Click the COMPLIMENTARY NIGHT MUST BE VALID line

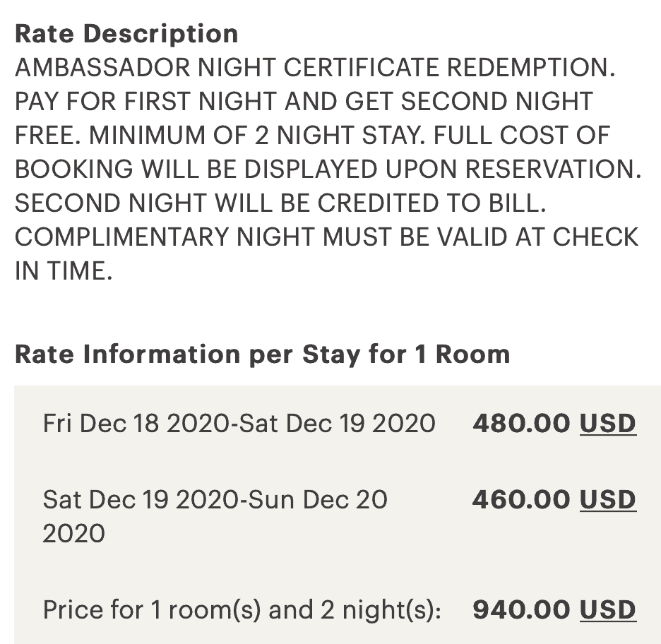(x=327, y=237)
